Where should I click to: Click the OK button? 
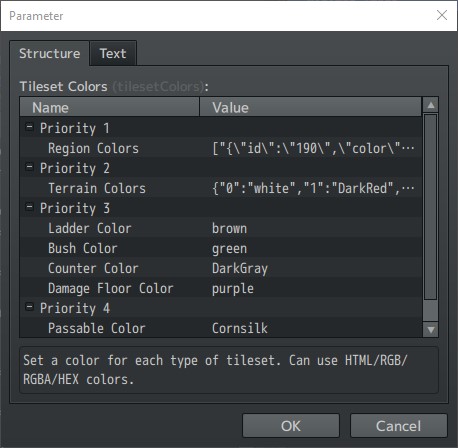point(291,426)
